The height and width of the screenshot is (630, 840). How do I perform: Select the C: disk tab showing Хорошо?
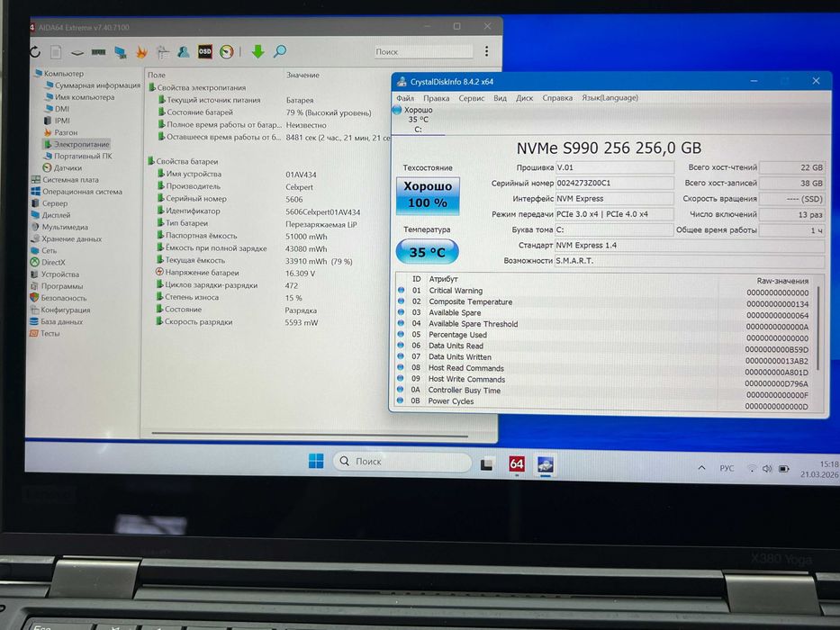coord(418,120)
